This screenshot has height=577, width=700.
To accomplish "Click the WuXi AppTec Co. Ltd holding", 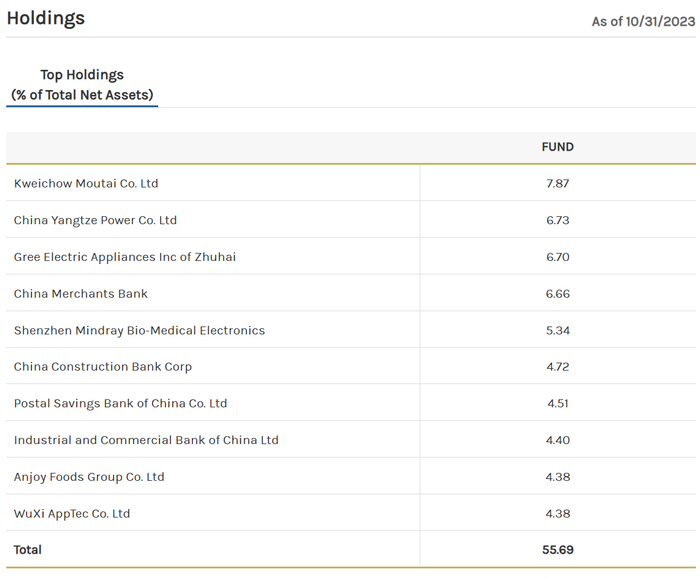I will point(72,514).
